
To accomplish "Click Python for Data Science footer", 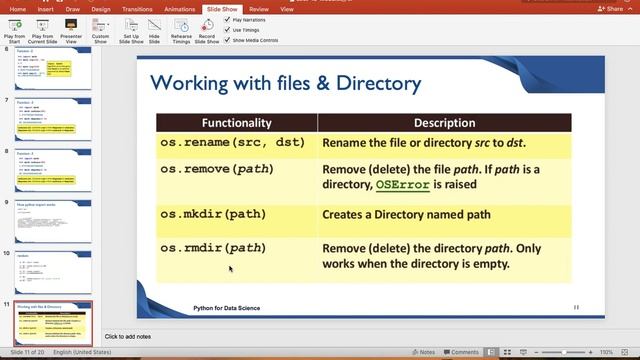I will click(227, 308).
